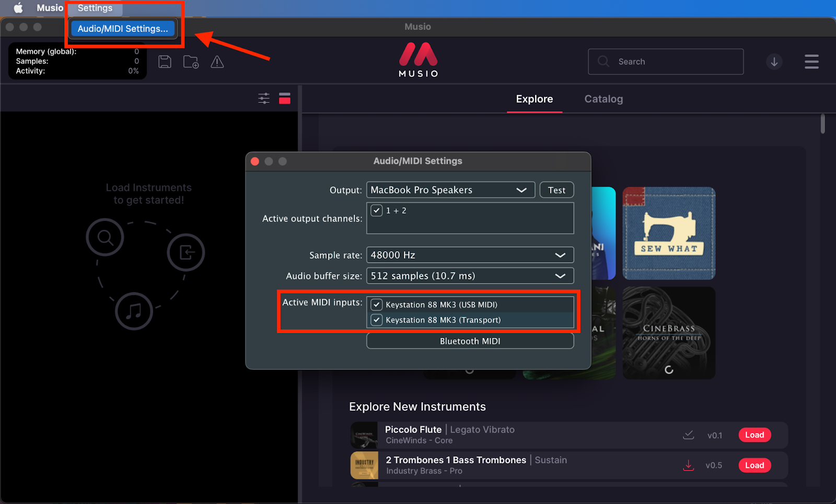Open the CineBrass Horns of the Deep thumbnail

coord(669,333)
